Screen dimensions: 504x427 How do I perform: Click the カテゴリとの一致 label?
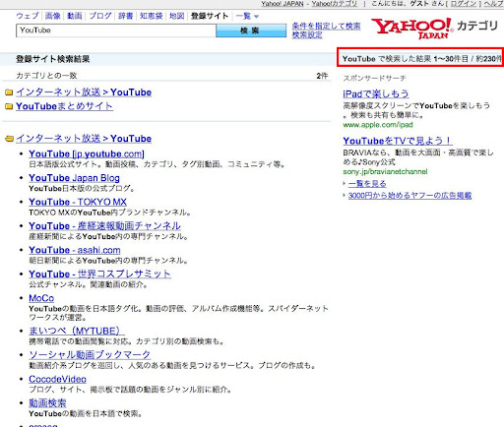(x=46, y=76)
